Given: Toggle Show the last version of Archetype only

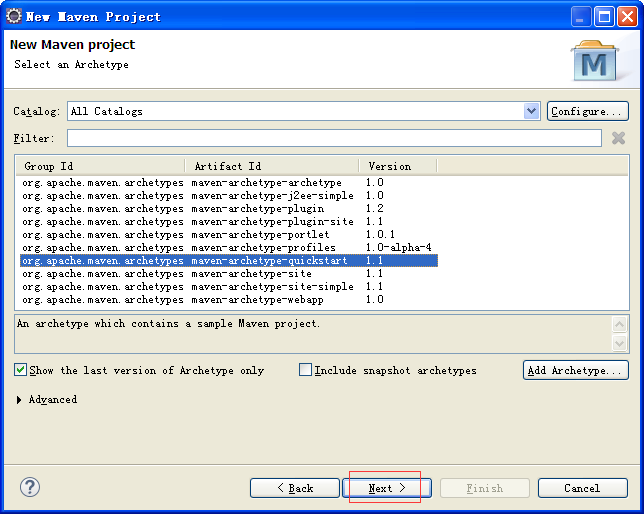Looking at the screenshot, I should 21,370.
